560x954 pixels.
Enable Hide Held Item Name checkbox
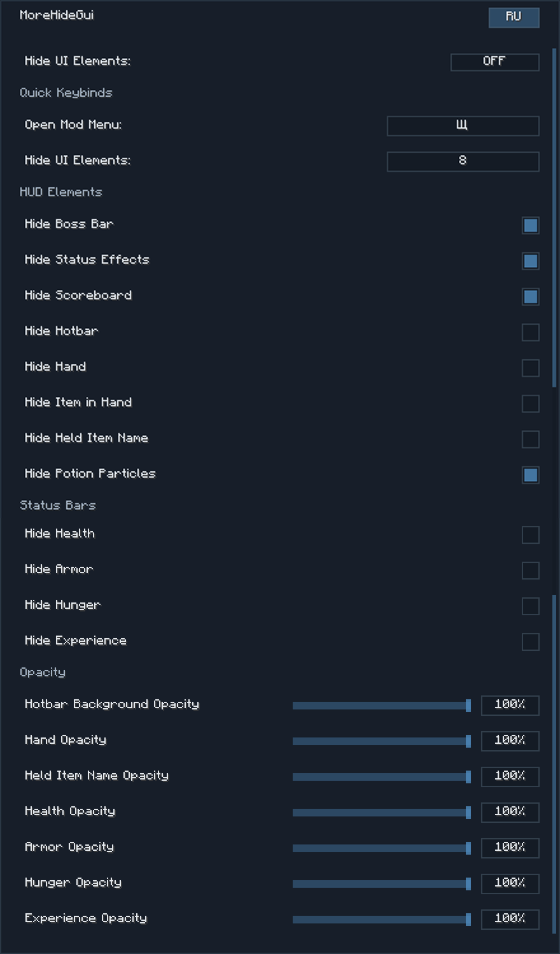530,439
